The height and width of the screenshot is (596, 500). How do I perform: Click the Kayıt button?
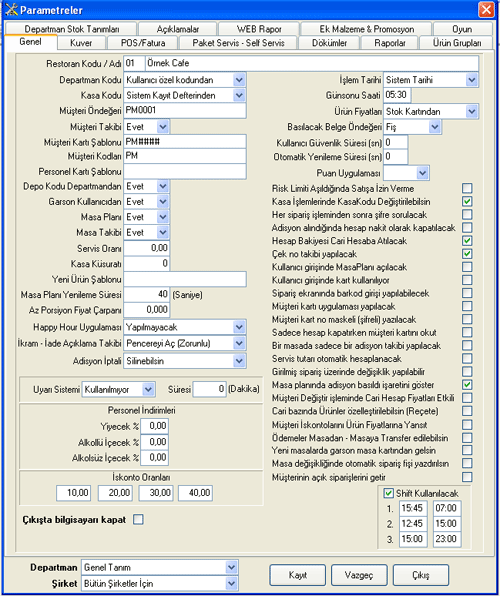click(298, 575)
